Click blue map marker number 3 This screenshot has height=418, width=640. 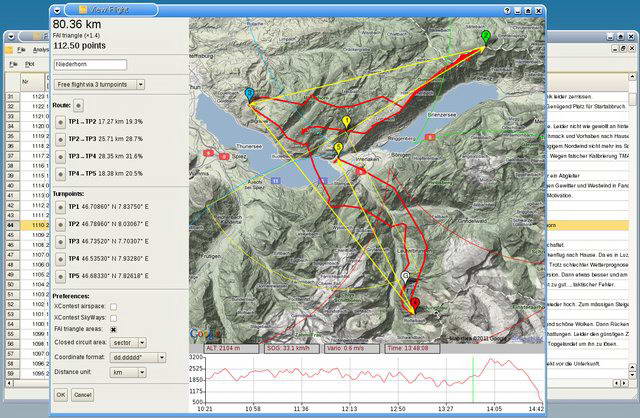coord(249,94)
